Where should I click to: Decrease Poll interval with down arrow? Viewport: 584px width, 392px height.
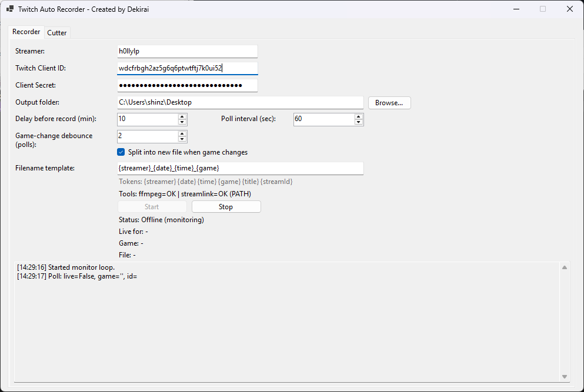click(x=359, y=122)
